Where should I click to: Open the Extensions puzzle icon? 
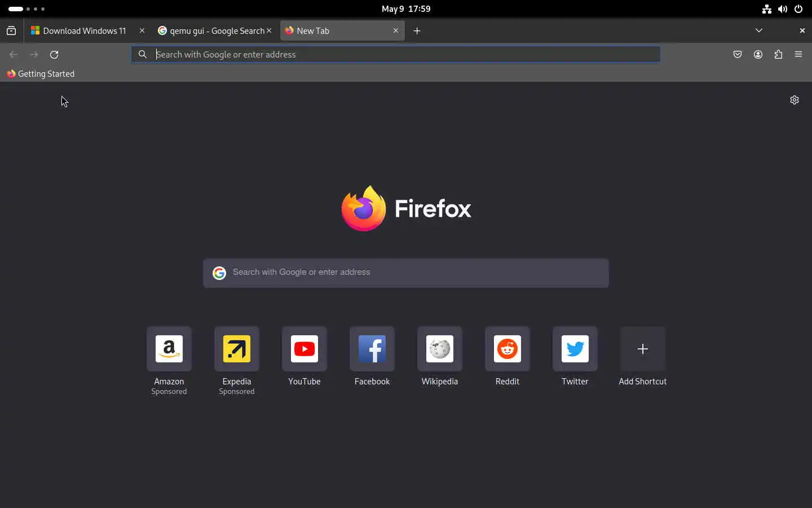(778, 54)
